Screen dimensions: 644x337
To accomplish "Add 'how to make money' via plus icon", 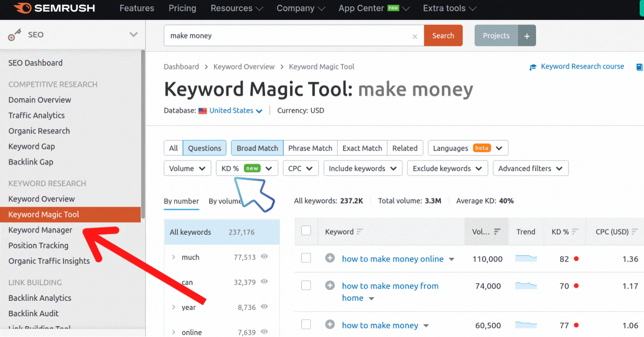I will tap(330, 325).
